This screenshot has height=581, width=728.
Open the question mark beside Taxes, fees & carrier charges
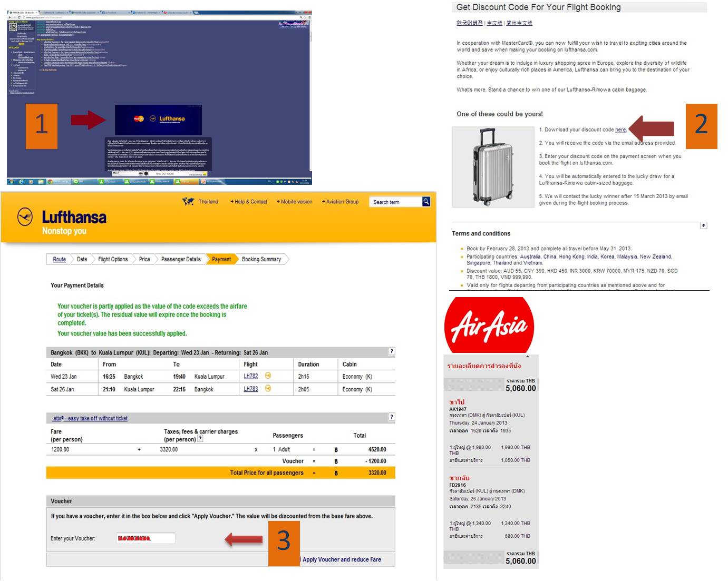pyautogui.click(x=200, y=439)
